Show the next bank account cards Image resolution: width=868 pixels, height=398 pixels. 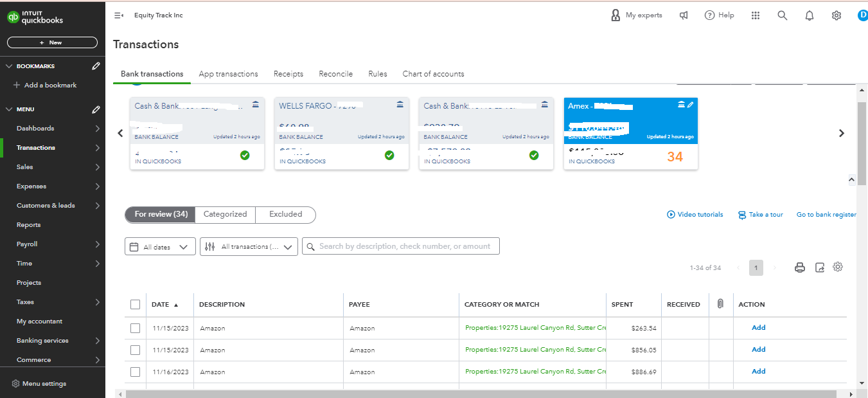tap(842, 133)
